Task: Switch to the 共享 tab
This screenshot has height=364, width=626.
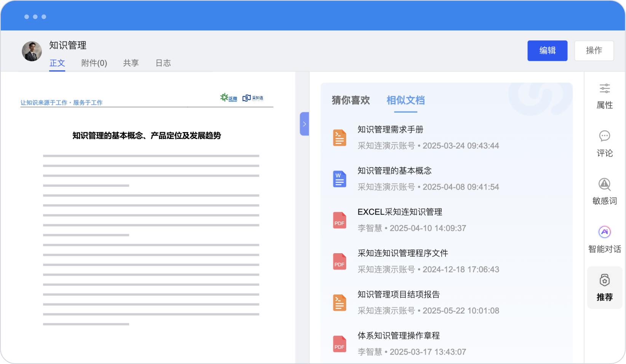Action: (x=131, y=63)
